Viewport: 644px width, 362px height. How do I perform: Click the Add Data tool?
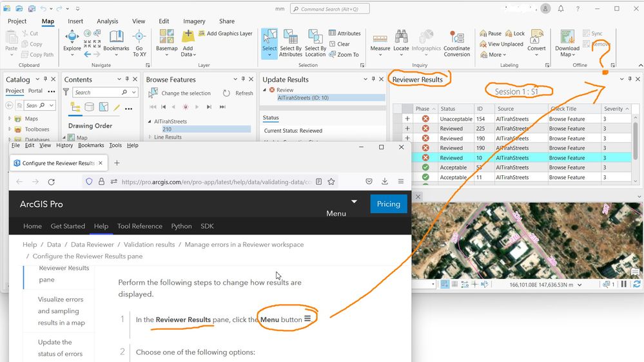(188, 43)
